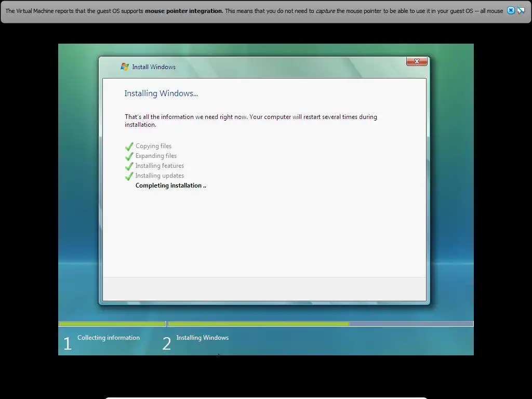This screenshot has height=399, width=532.
Task: Click the Collecting information progress bar
Action: [112, 324]
